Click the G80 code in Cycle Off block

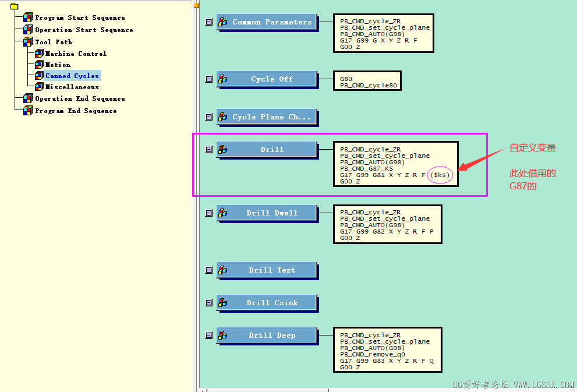coord(346,79)
